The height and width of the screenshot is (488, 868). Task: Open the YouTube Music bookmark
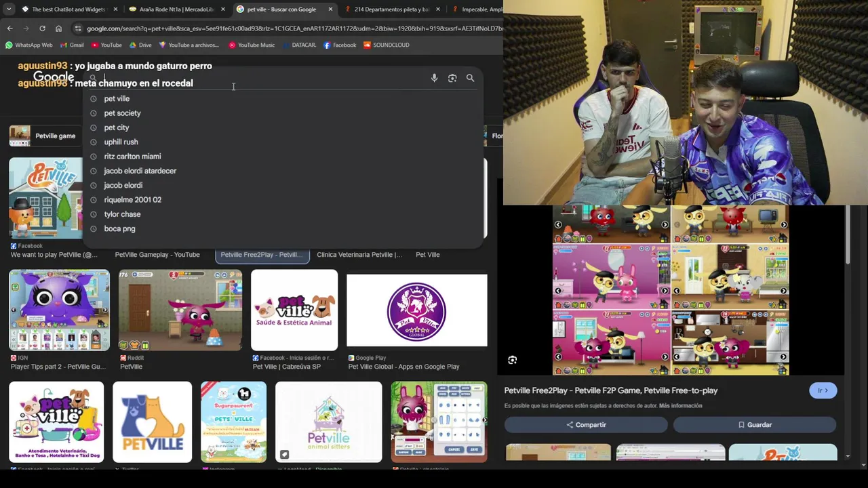tap(252, 45)
